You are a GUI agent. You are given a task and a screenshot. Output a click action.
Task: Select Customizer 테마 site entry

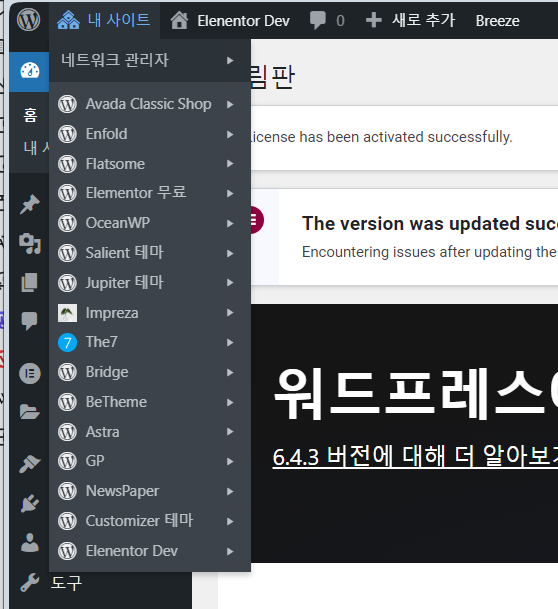[x=150, y=521]
